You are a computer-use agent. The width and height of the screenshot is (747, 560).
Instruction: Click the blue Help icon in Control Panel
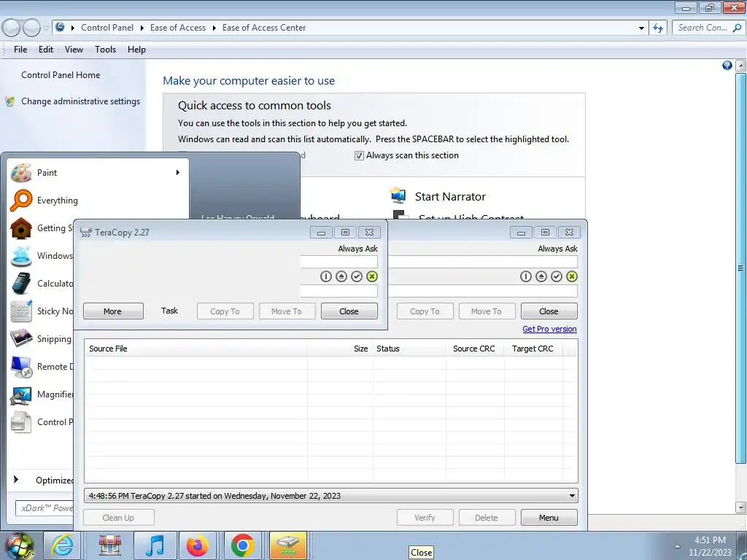(x=727, y=66)
